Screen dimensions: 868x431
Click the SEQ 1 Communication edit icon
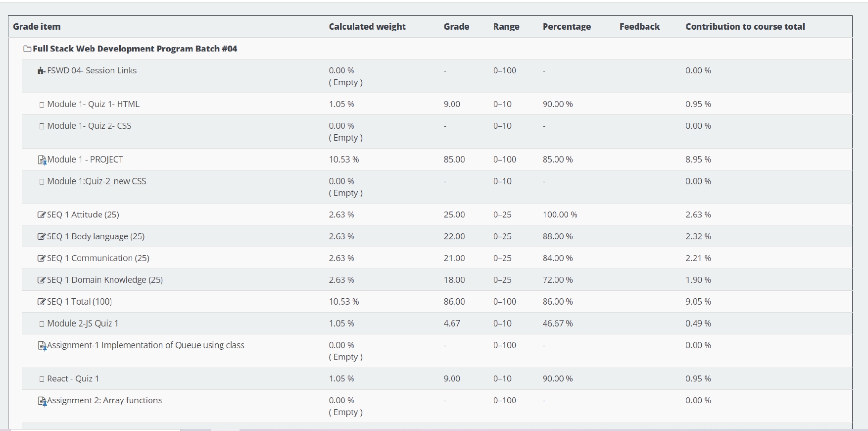point(42,259)
